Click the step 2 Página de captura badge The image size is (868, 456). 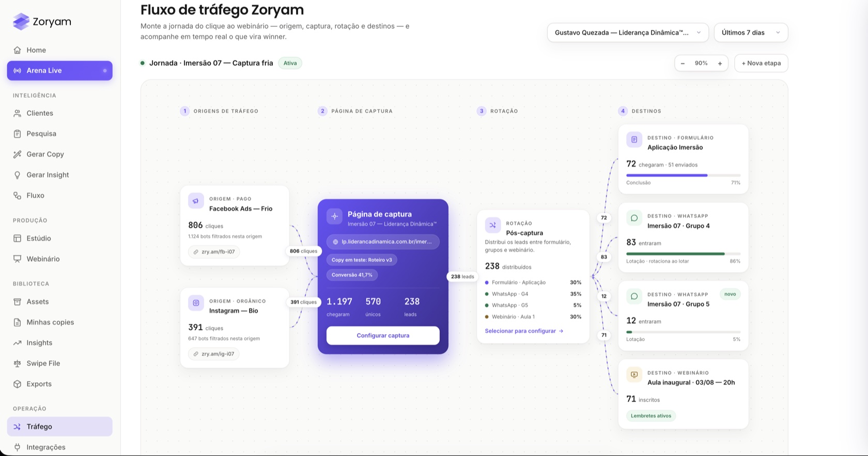tap(322, 111)
